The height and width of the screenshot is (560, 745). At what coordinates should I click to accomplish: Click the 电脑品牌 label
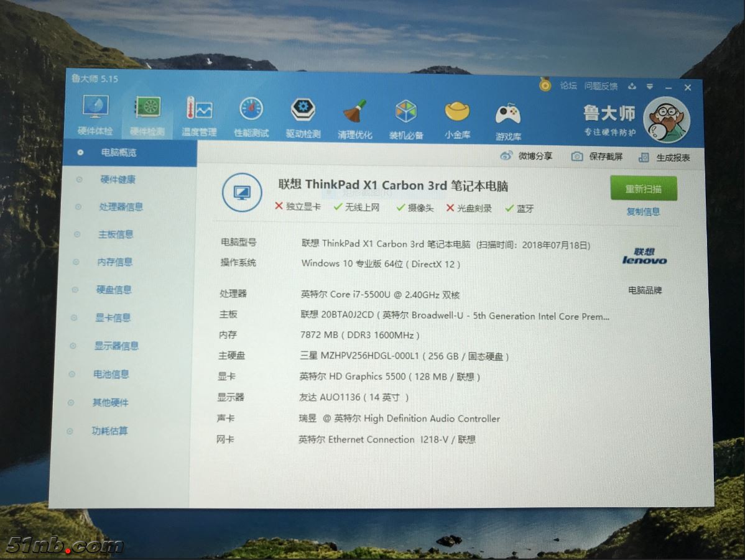(645, 290)
